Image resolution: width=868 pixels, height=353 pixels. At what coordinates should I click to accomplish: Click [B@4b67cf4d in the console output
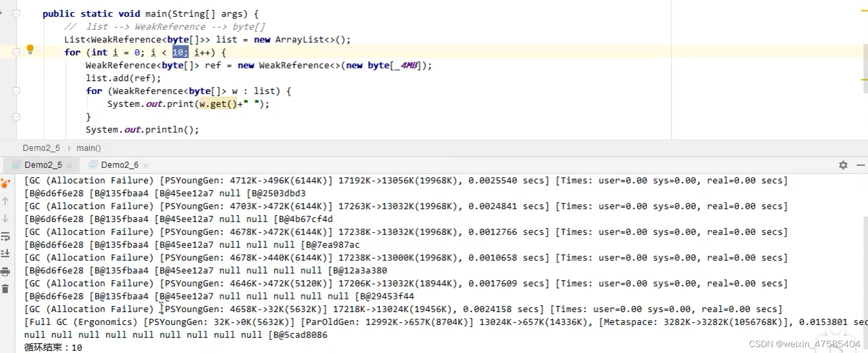[303, 219]
